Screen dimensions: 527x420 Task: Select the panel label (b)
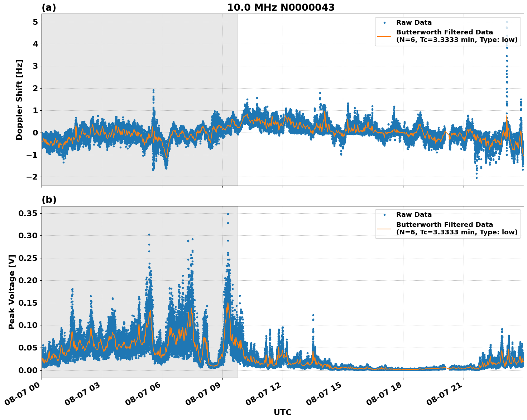pos(49,199)
